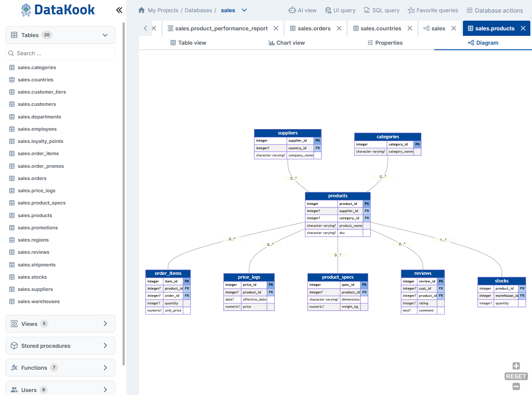The image size is (532, 395).
Task: Collapse the left sidebar
Action: (119, 10)
